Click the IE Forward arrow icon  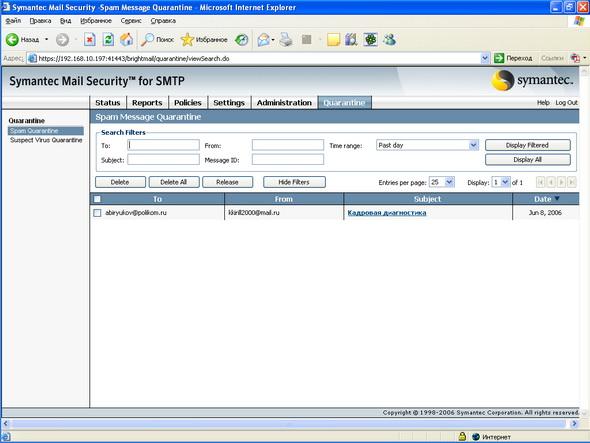click(x=62, y=40)
